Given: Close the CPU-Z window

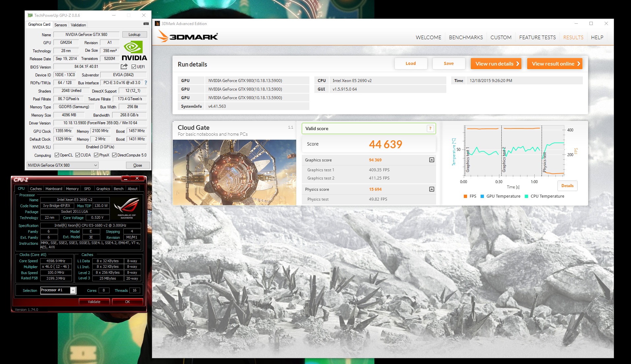Looking at the screenshot, I should coord(137,178).
